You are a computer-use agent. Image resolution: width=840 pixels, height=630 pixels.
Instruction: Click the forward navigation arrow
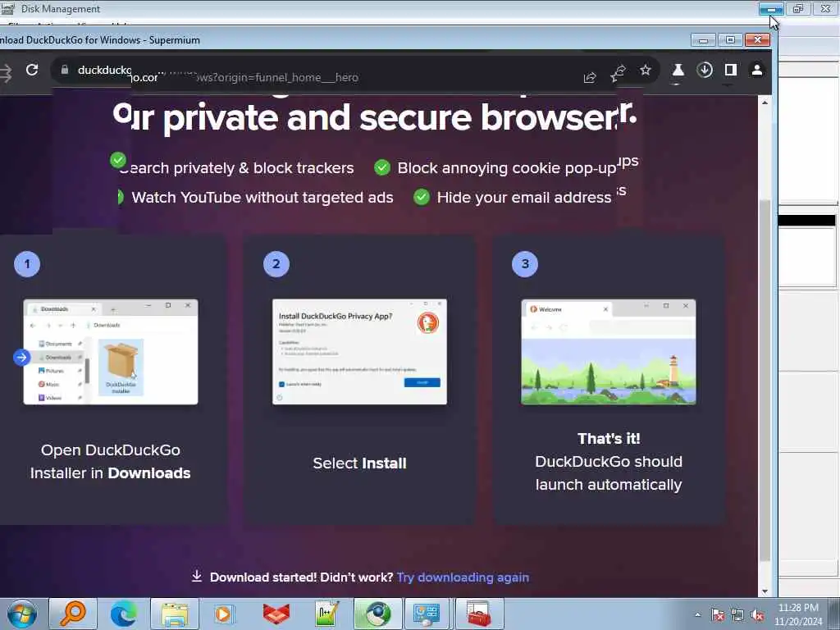point(6,73)
